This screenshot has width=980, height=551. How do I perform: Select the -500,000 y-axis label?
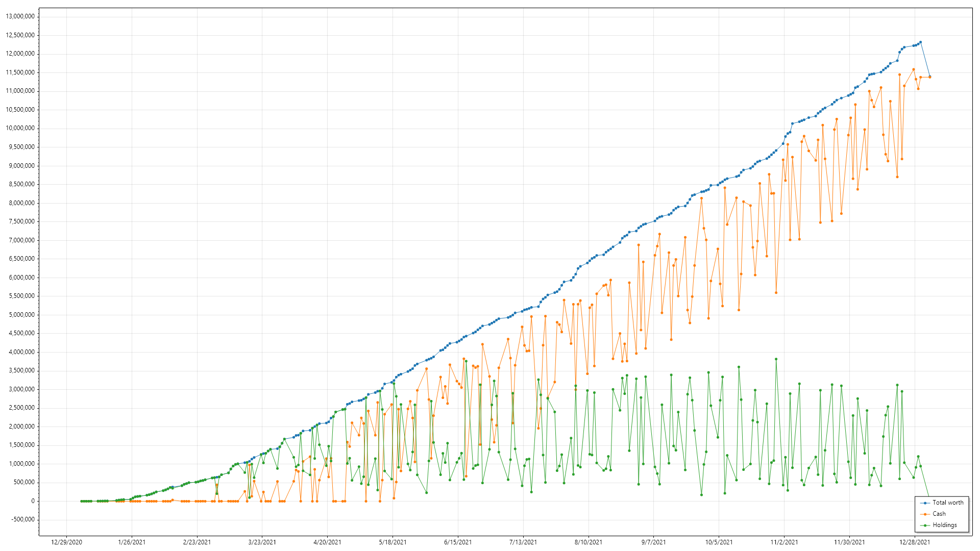pyautogui.click(x=22, y=519)
